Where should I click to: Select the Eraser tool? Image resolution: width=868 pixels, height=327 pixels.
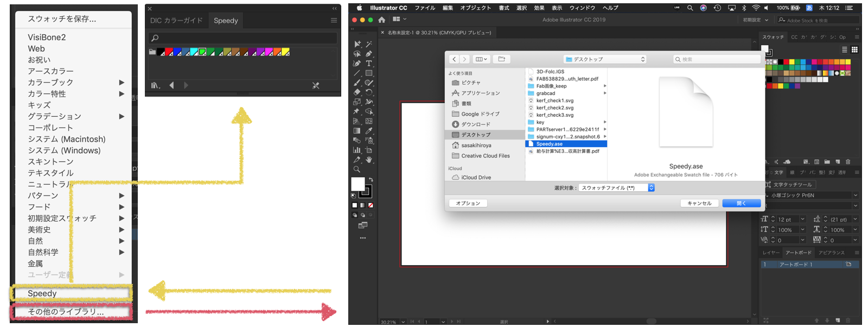point(357,92)
